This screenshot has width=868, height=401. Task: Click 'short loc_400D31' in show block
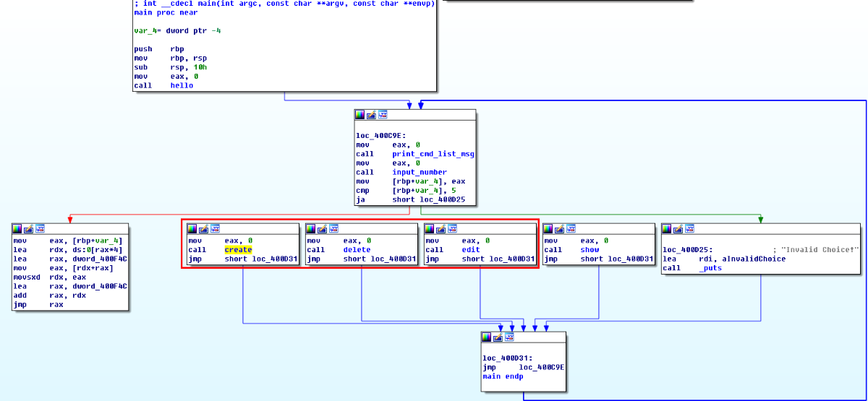(617, 259)
